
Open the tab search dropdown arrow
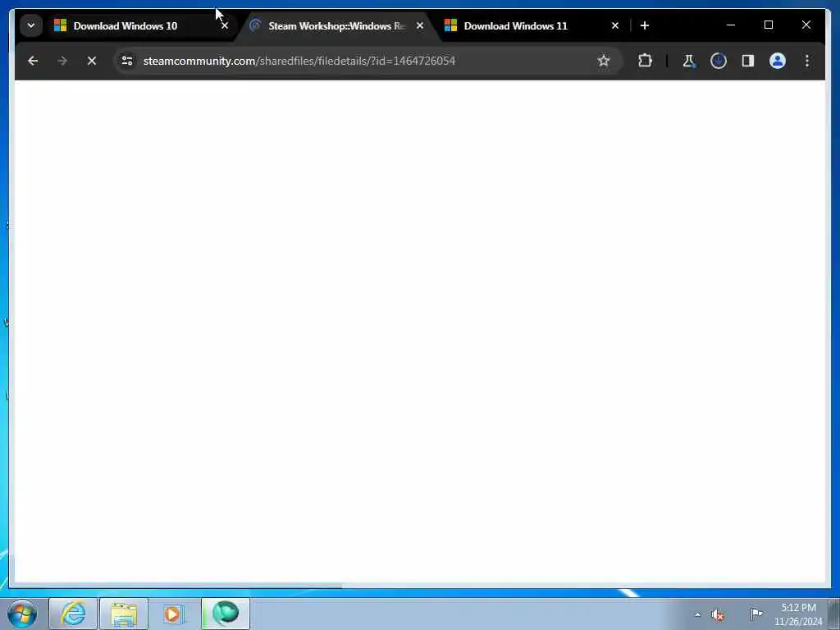[31, 25]
